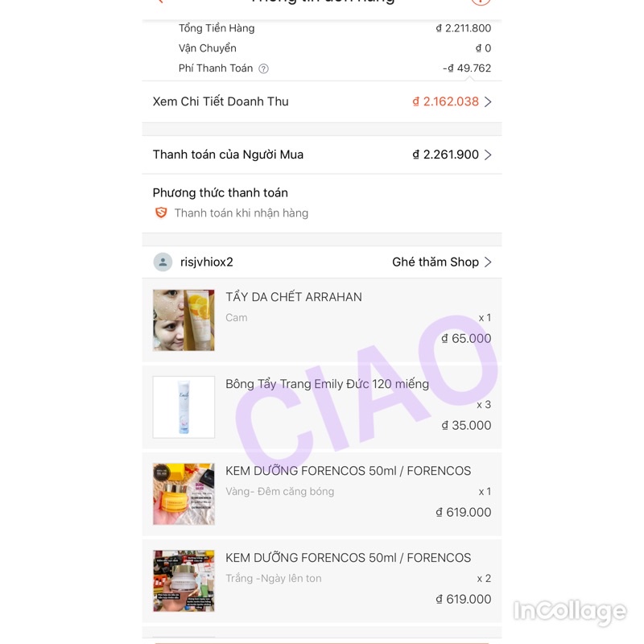Screen dimensions: 644x644
Task: Tap the yellow FORENCOS cream thumbnail
Action: click(x=184, y=494)
